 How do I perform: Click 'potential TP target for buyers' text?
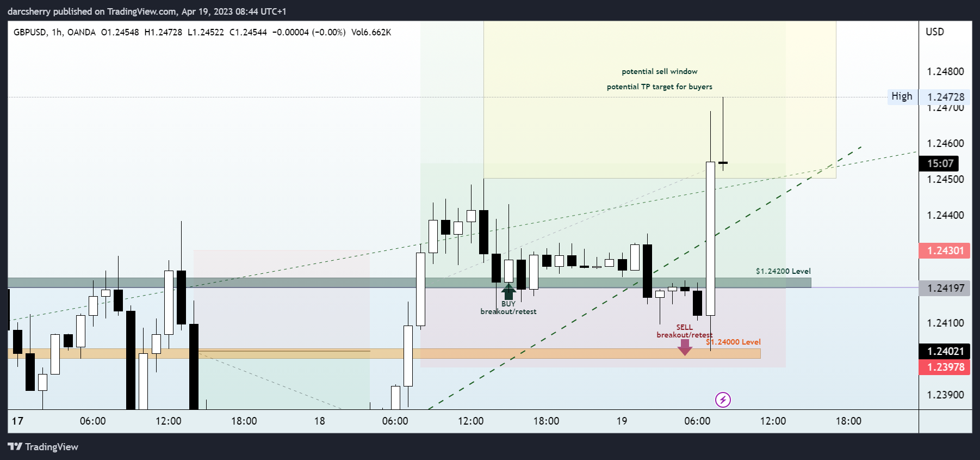(660, 87)
